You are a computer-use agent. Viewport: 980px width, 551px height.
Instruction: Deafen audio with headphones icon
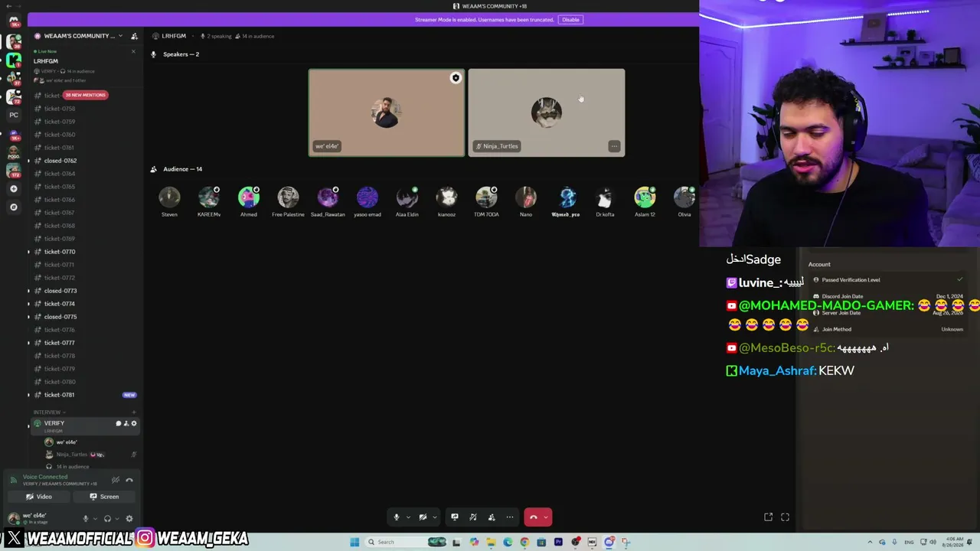point(107,519)
